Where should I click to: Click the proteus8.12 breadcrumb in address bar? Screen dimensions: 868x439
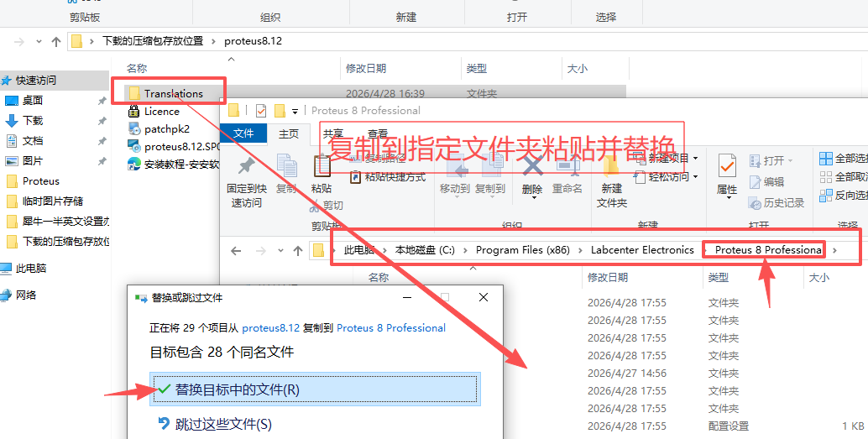(x=253, y=41)
